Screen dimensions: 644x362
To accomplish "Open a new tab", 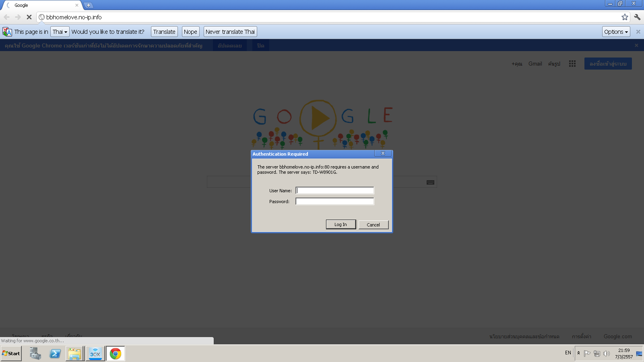I will 89,5.
